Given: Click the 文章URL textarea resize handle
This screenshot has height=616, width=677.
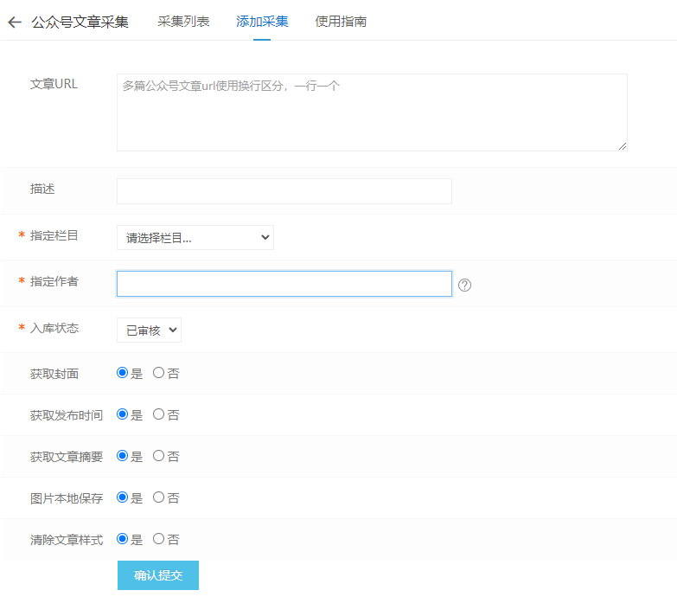Looking at the screenshot, I should tap(622, 146).
